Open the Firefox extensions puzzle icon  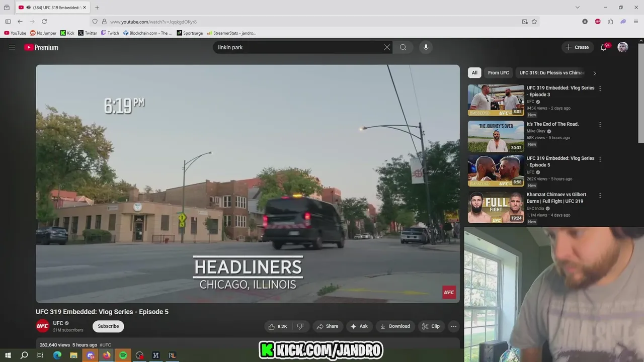(610, 22)
